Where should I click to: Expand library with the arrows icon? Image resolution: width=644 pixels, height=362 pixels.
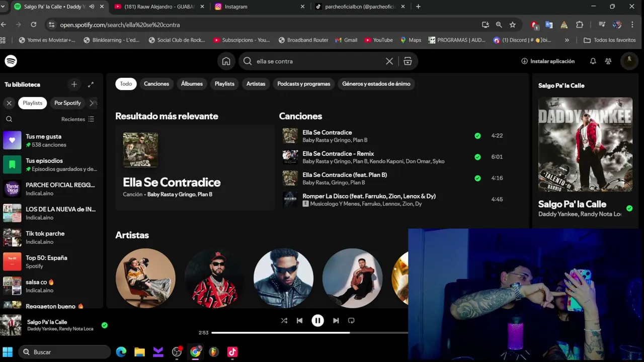pos(91,84)
